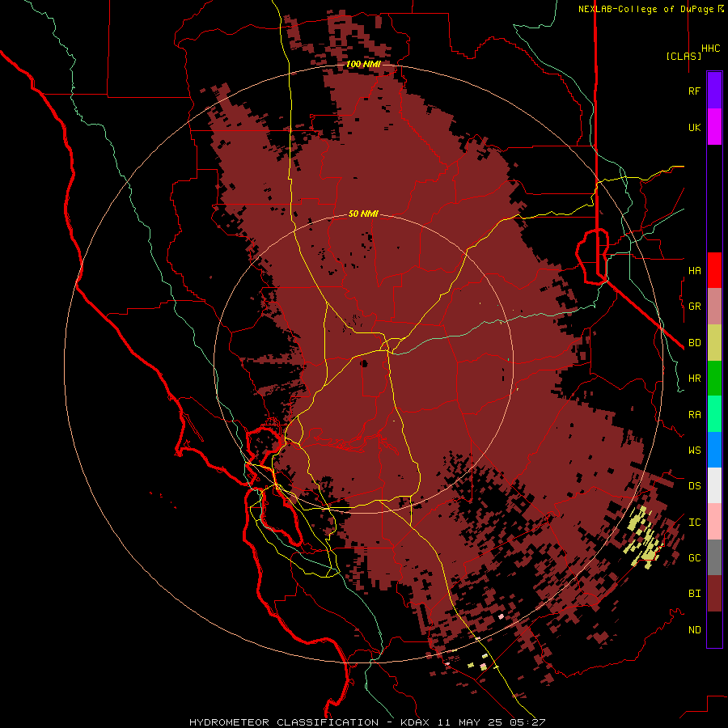Click the gray GC legend swatch
728x728 pixels.
[x=714, y=557]
